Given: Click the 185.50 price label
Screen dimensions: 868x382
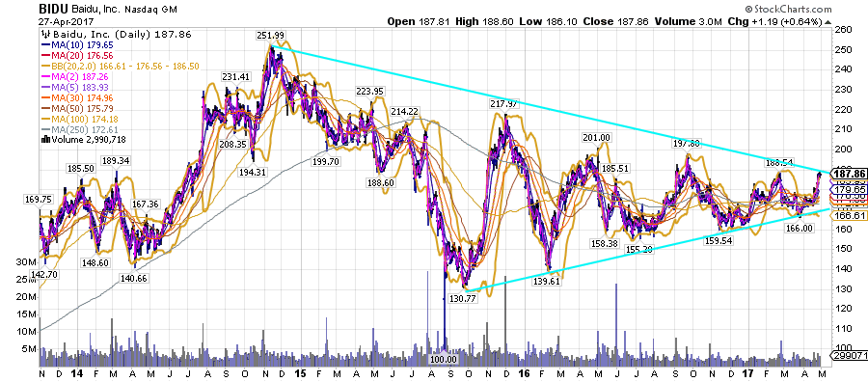Looking at the screenshot, I should [x=81, y=167].
